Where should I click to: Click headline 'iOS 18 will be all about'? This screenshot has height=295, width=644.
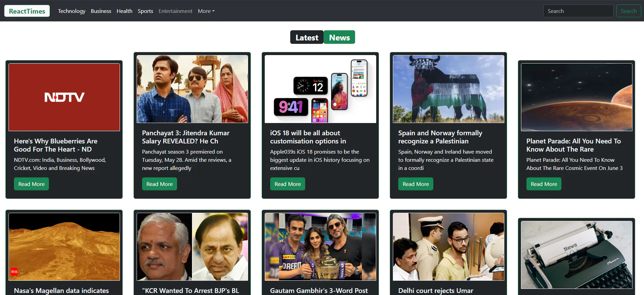click(x=308, y=137)
